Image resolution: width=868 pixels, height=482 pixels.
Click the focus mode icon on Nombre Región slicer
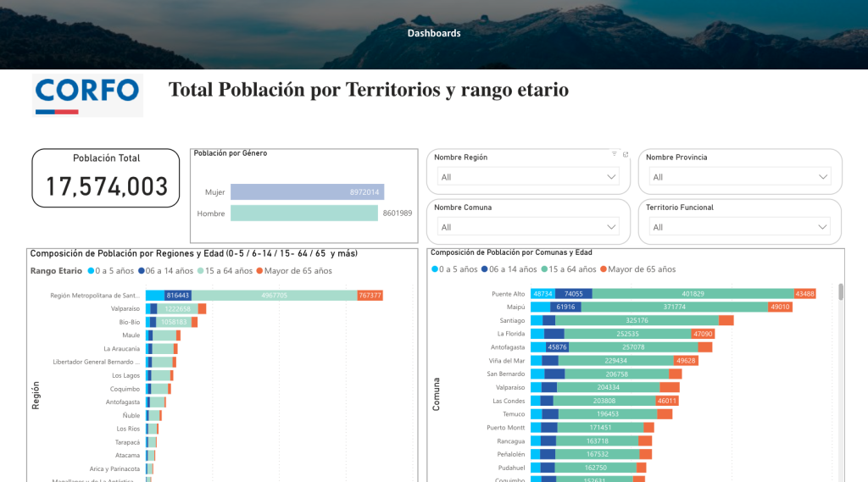[626, 154]
